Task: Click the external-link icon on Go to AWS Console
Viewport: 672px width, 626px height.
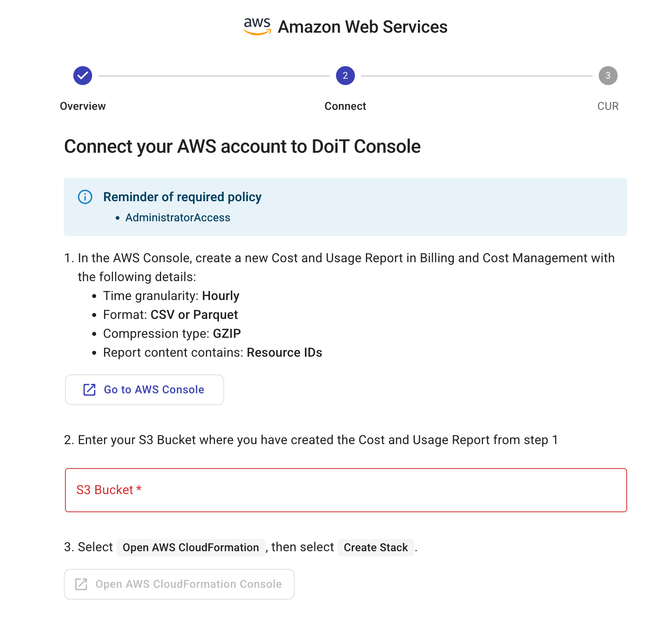Action: coord(89,390)
